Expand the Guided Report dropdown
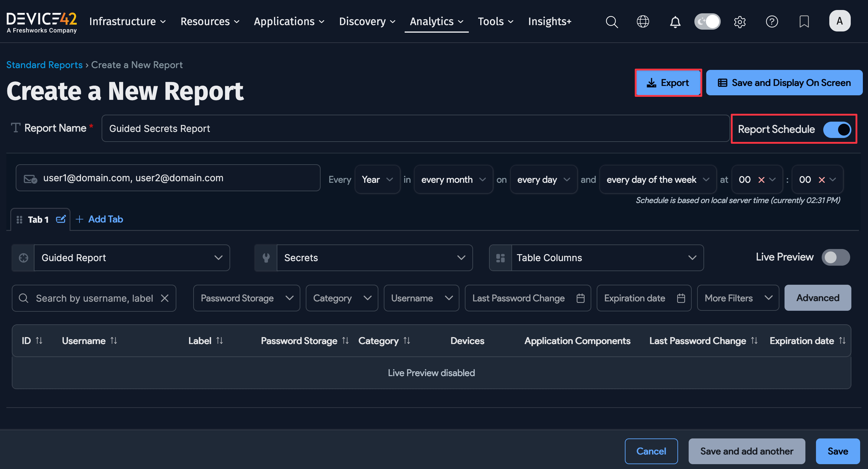The height and width of the screenshot is (469, 868). pos(132,257)
